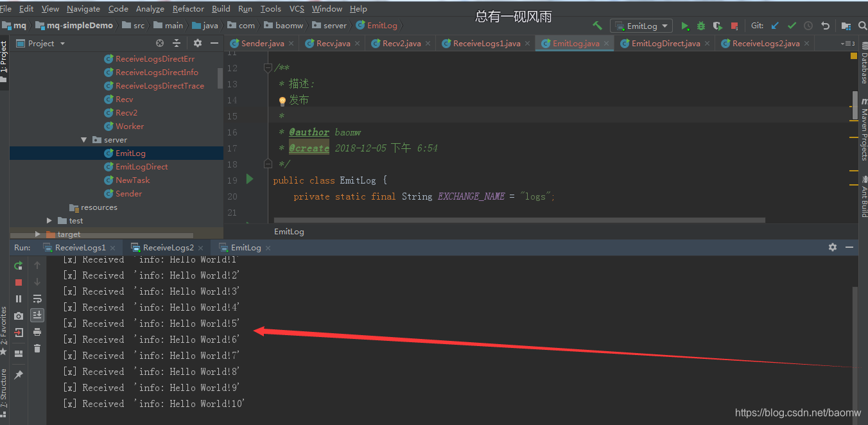Run with coverage icon in toolbar
868x425 pixels.
(x=718, y=26)
